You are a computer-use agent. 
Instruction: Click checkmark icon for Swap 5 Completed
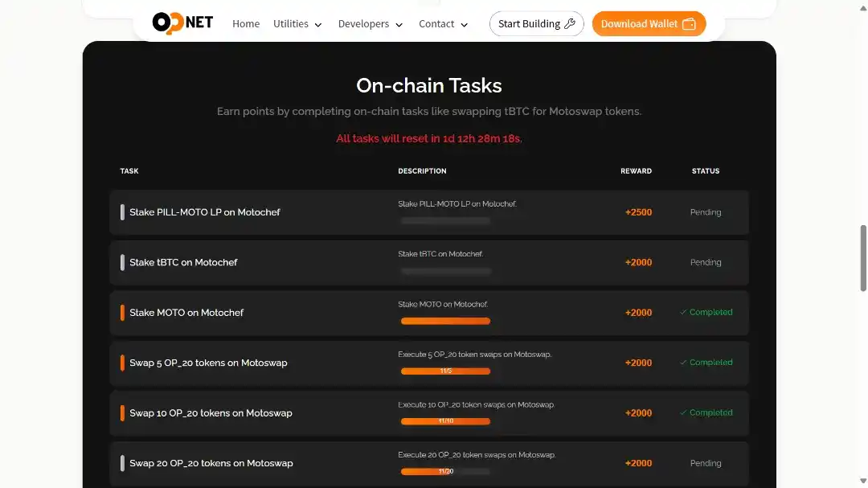point(683,363)
